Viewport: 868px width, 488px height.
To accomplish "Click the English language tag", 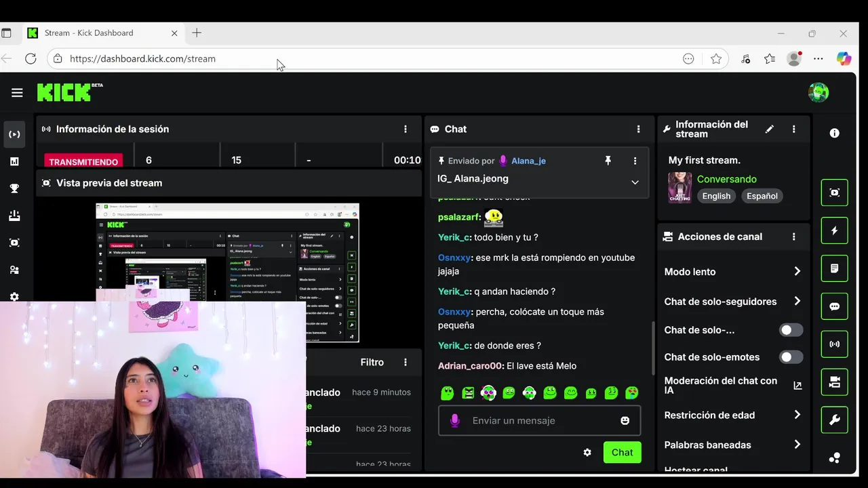I will pos(716,196).
